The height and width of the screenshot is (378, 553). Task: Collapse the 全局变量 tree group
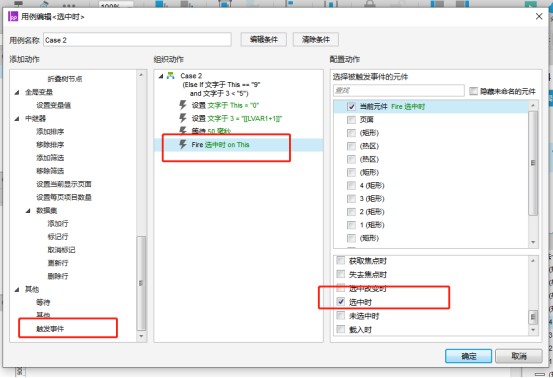click(x=17, y=92)
